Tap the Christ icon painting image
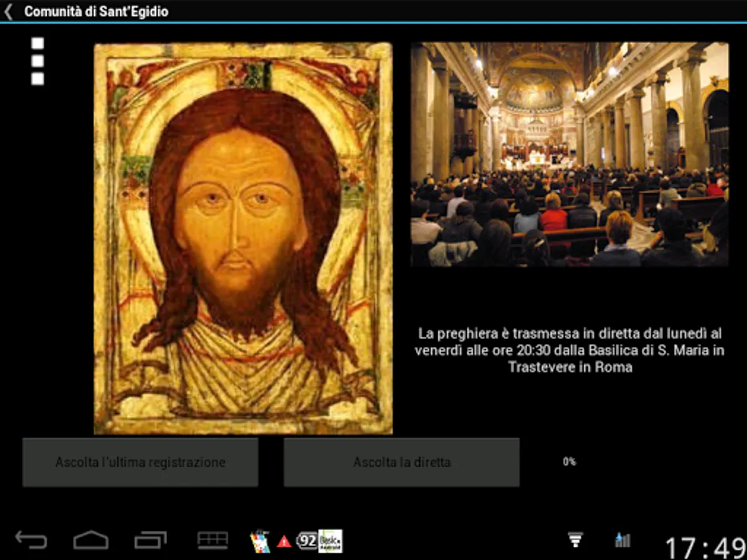Viewport: 747px width, 560px height. click(x=243, y=238)
